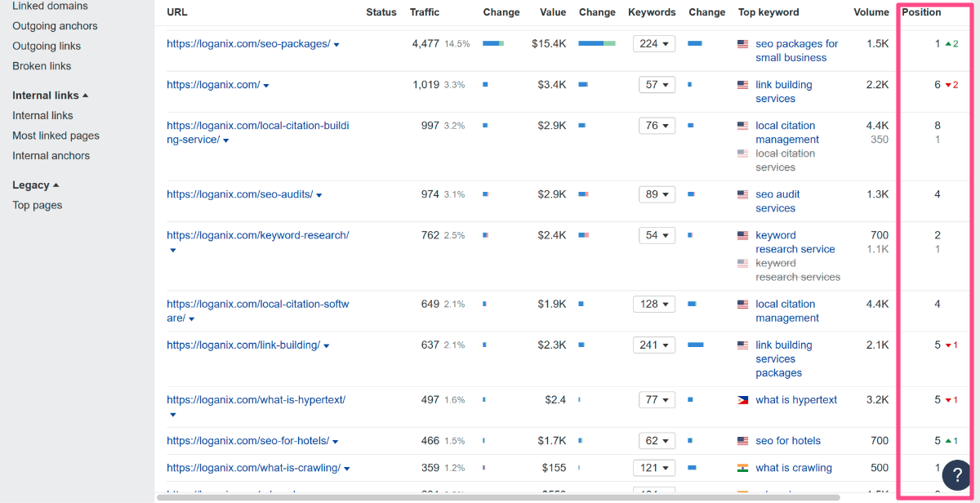Collapse the Internal links section
Image resolution: width=980 pixels, height=503 pixels.
(50, 96)
